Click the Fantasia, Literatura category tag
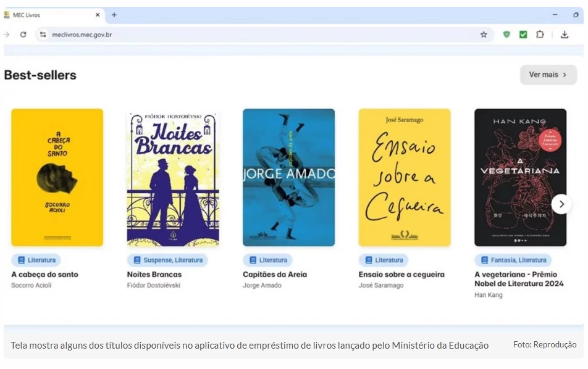 (x=513, y=260)
